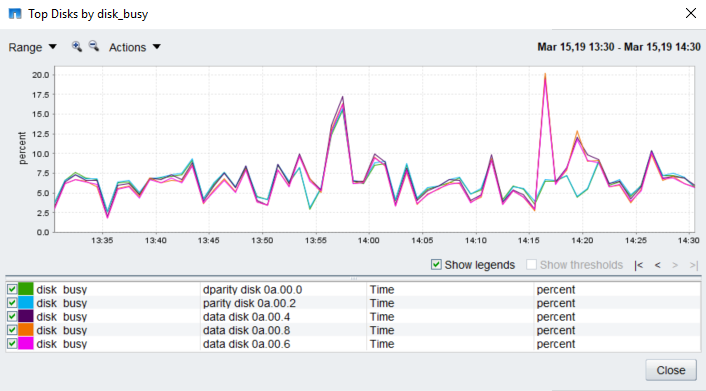Click the orange swatch for 0a.00.8

pyautogui.click(x=26, y=330)
